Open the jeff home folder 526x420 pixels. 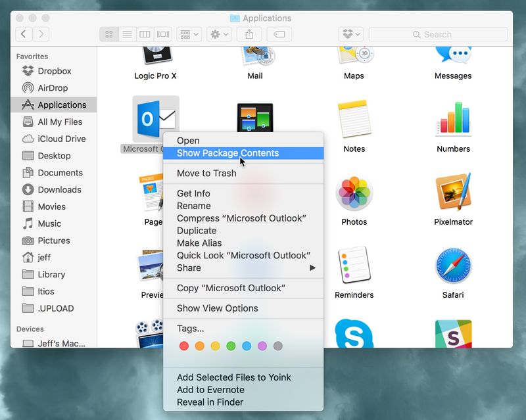(54, 257)
